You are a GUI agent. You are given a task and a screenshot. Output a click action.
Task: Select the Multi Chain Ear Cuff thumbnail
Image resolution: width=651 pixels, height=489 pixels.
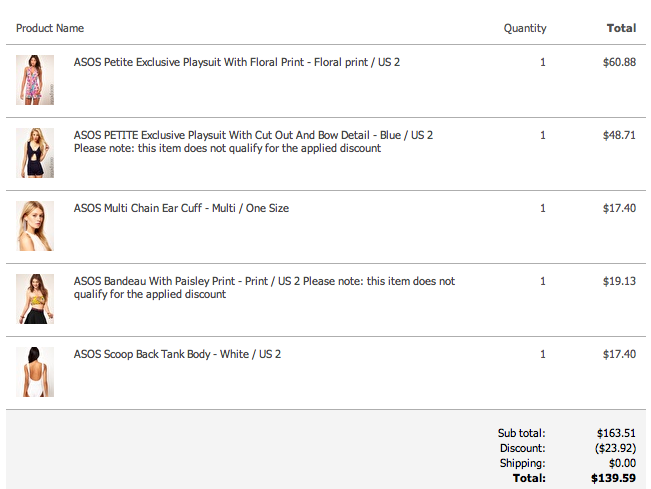(35, 226)
